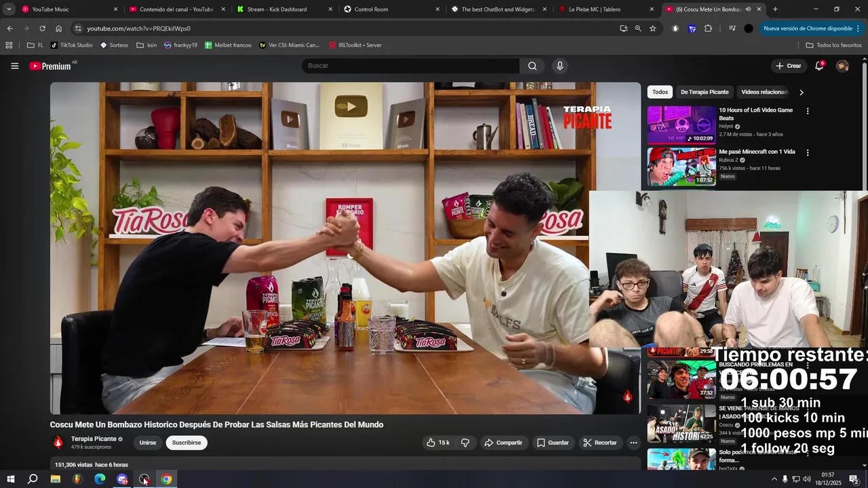Switch to Stream - Kick Dashboard tab
This screenshot has width=868, height=488.
pos(284,9)
